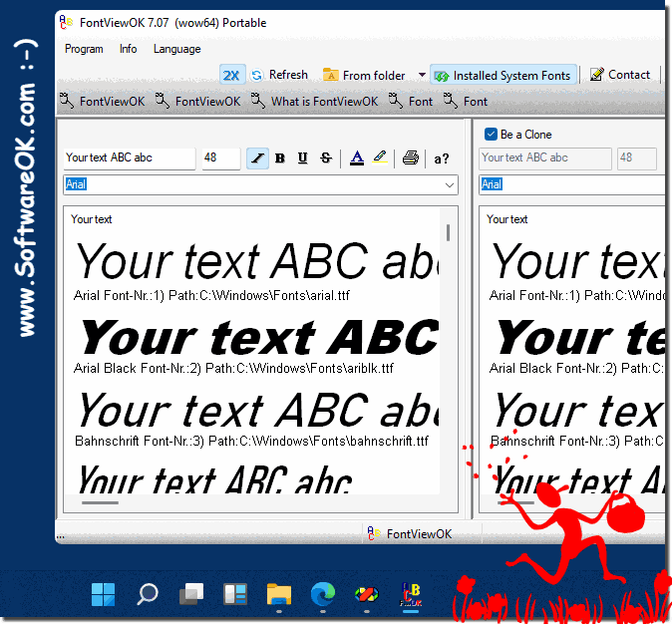The width and height of the screenshot is (672, 624).
Task: Click the first FontViewOK link in links bar
Action: (103, 102)
